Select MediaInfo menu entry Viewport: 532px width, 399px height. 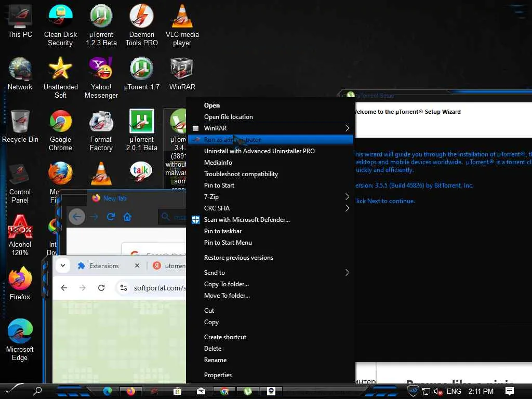pyautogui.click(x=270, y=163)
